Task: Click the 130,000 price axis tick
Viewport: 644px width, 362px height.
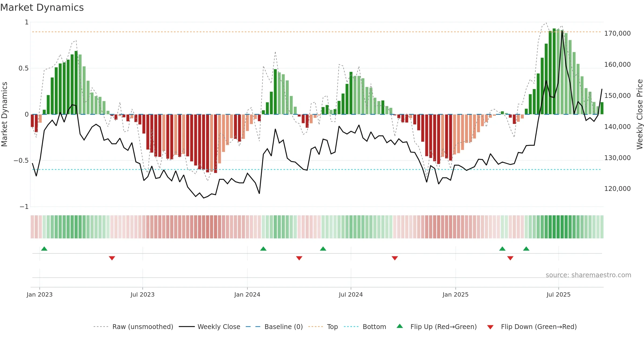Action: [x=617, y=158]
